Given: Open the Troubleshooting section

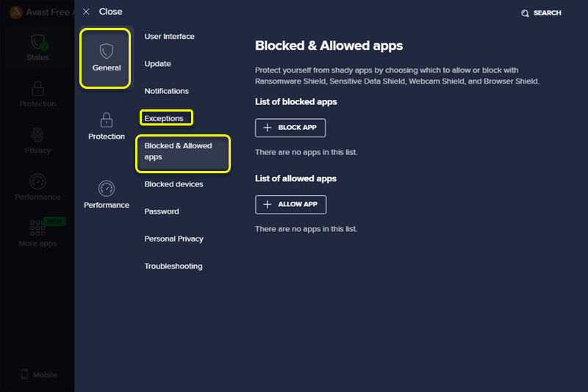Looking at the screenshot, I should 173,266.
